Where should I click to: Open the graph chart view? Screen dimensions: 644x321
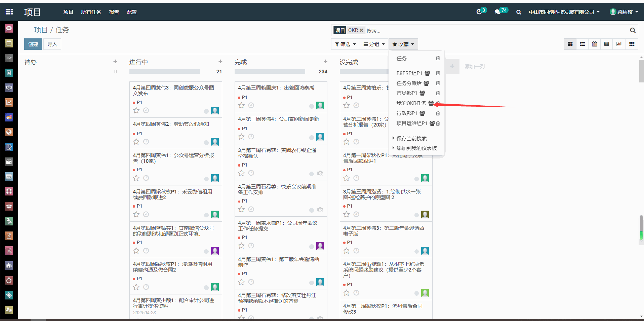619,44
